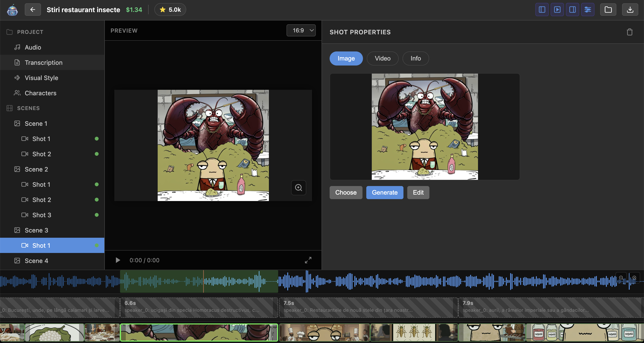644x343 pixels.
Task: Select the lobster shot timeline thumbnail
Action: coord(199,333)
